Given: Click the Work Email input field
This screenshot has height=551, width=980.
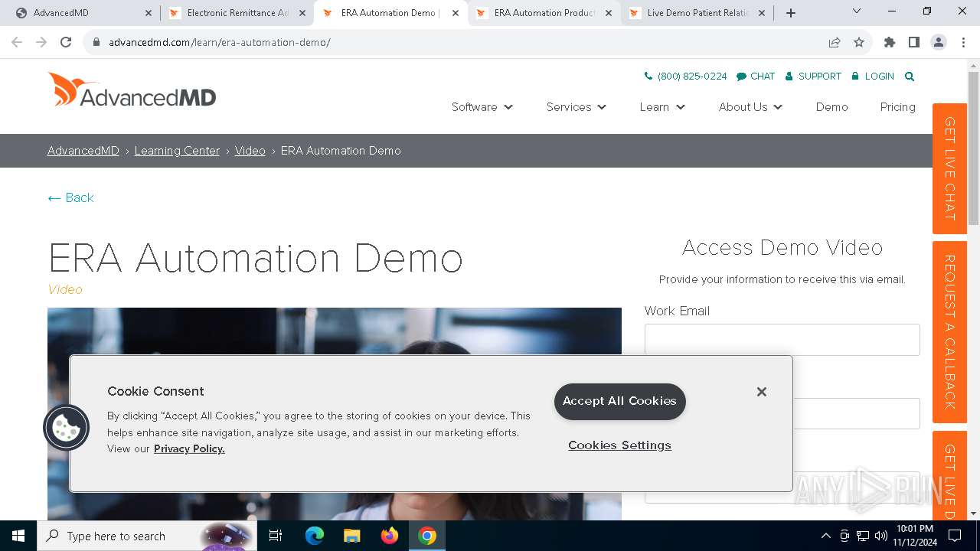Looking at the screenshot, I should coord(782,340).
